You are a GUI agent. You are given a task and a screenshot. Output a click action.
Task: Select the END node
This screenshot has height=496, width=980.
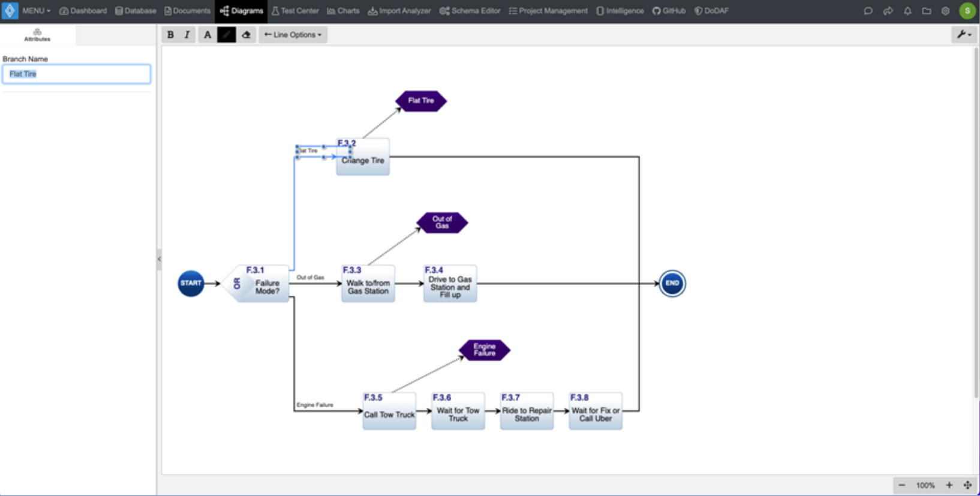pos(672,283)
